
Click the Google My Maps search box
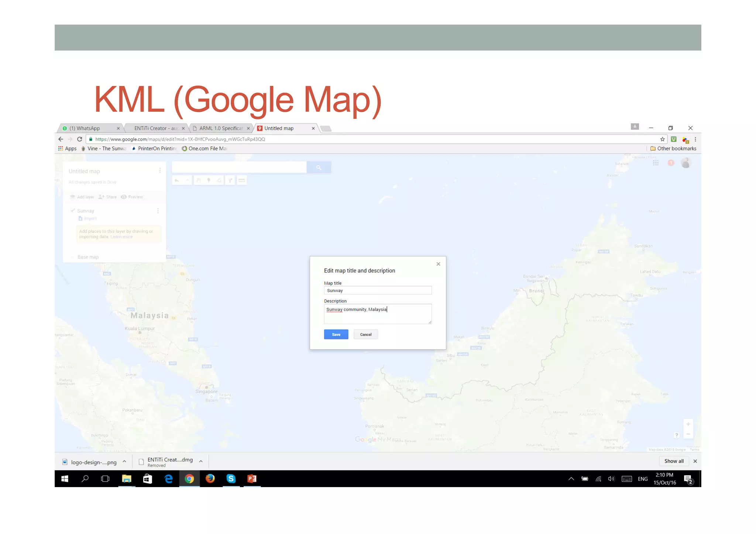pos(239,168)
